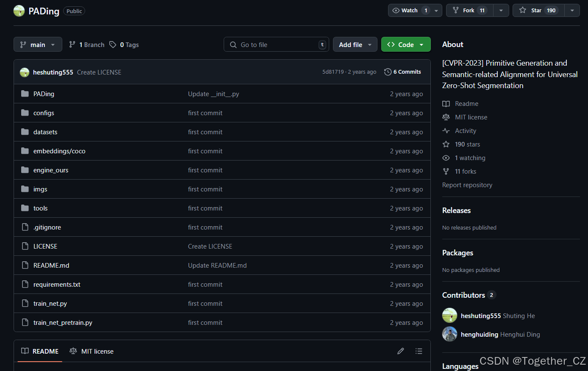
Task: Open the main branch selector dropdown
Action: point(38,44)
